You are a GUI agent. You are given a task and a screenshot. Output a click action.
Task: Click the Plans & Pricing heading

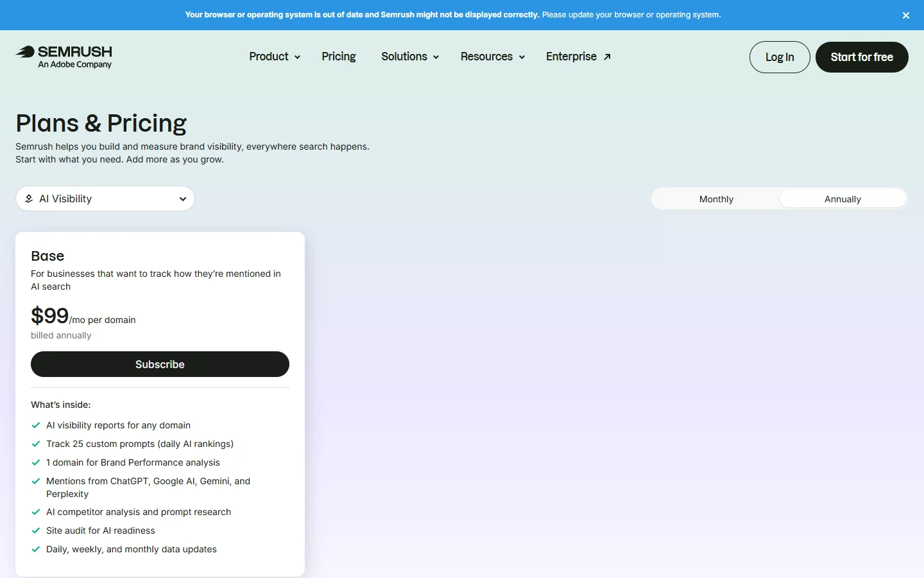tap(101, 123)
